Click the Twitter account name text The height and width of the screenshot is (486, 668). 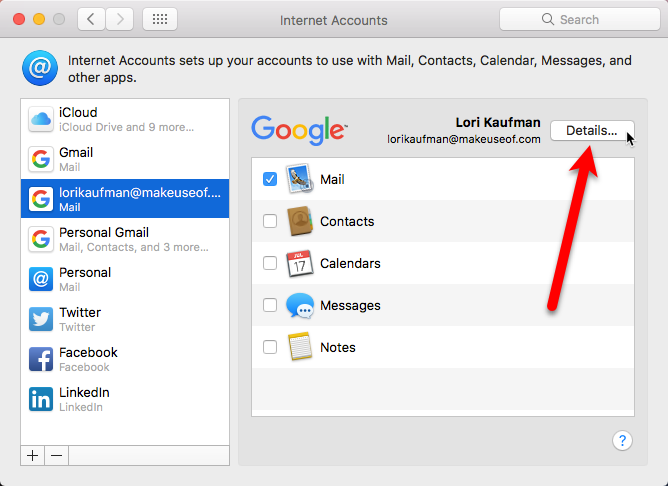tap(80, 313)
